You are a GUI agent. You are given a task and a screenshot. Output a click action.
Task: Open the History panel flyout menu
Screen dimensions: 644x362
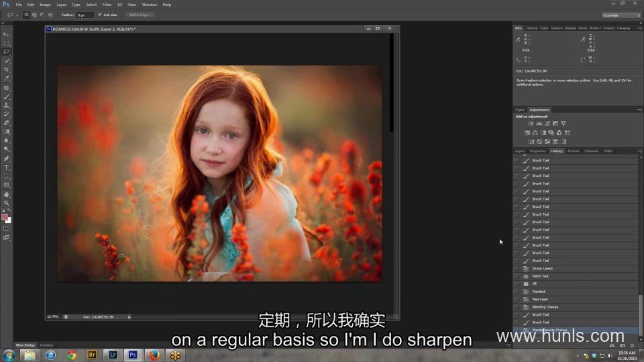(x=639, y=151)
